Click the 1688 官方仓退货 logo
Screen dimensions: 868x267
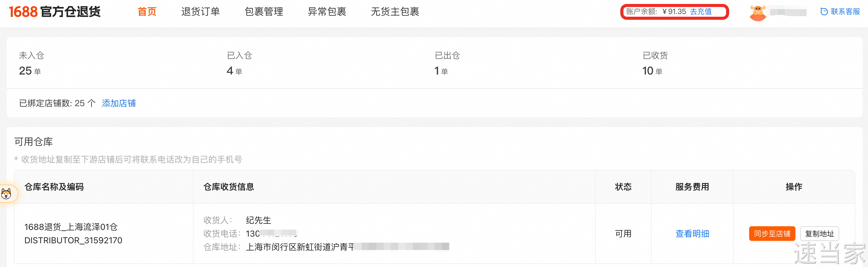coord(55,12)
